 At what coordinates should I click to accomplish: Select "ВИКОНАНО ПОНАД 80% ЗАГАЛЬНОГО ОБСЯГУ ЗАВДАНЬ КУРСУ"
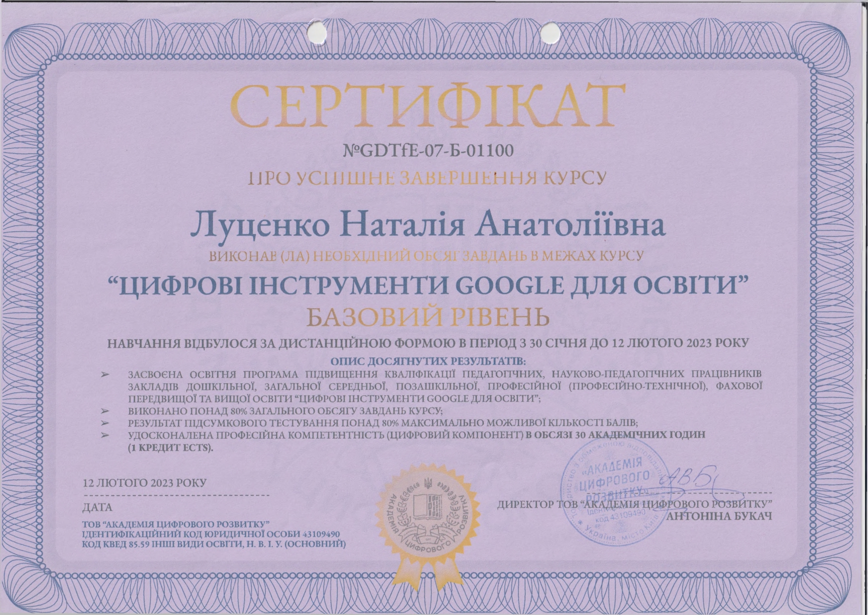[x=285, y=410]
